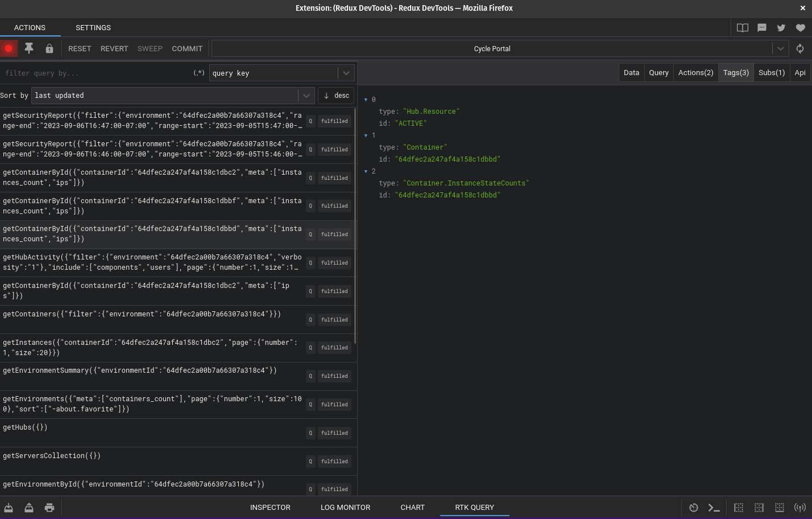Viewport: 812px width, 519px height.
Task: Dock panel to the left layout icon
Action: (739, 508)
